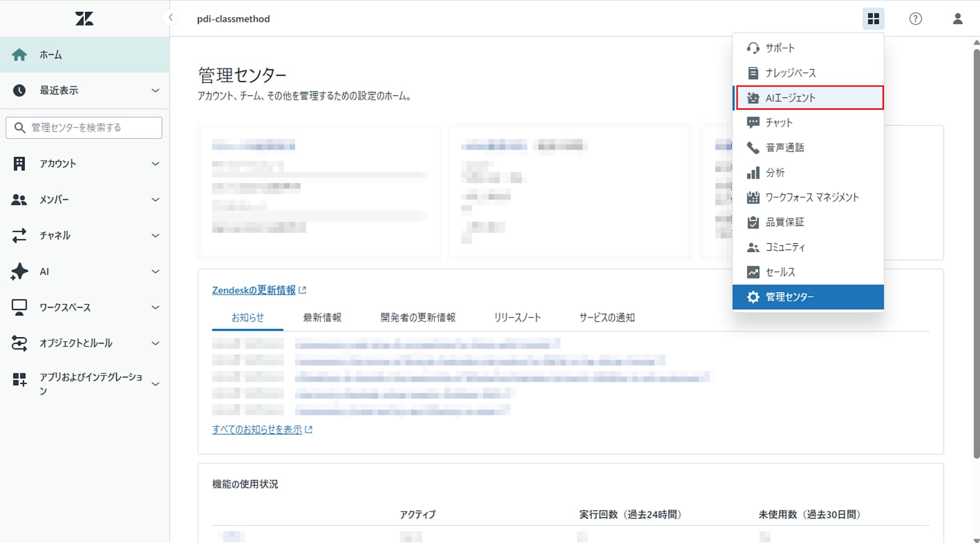Screen dimensions: 980x543
Task: Expand the チャネル section
Action: tap(155, 236)
